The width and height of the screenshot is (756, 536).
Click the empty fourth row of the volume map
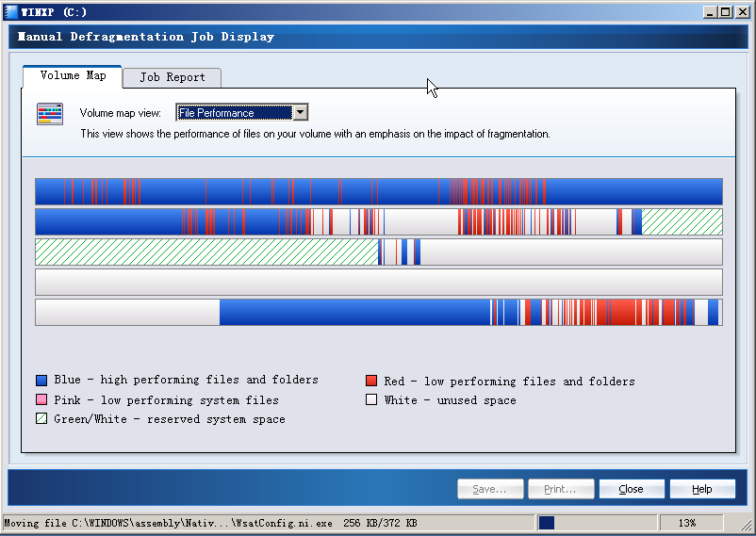[379, 282]
